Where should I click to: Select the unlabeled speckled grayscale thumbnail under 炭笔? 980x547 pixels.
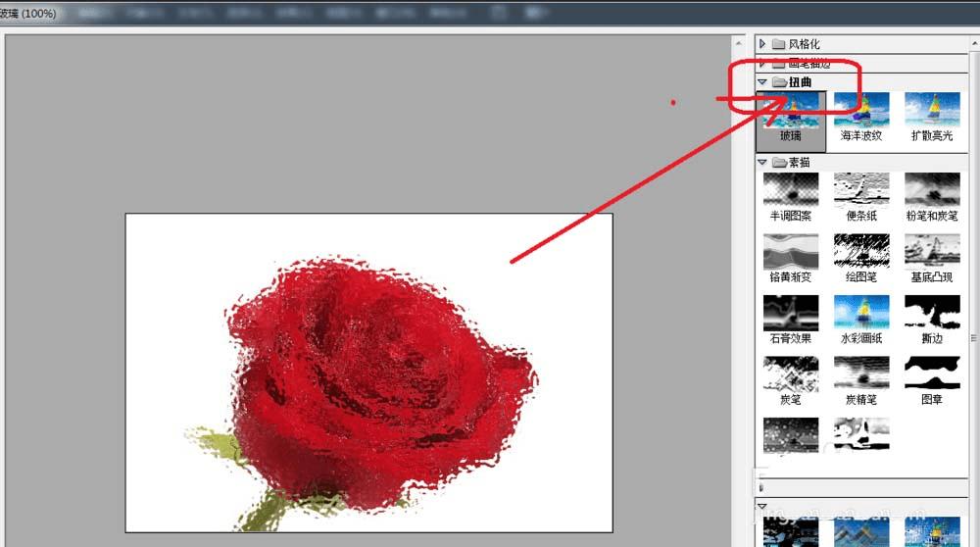(x=791, y=435)
